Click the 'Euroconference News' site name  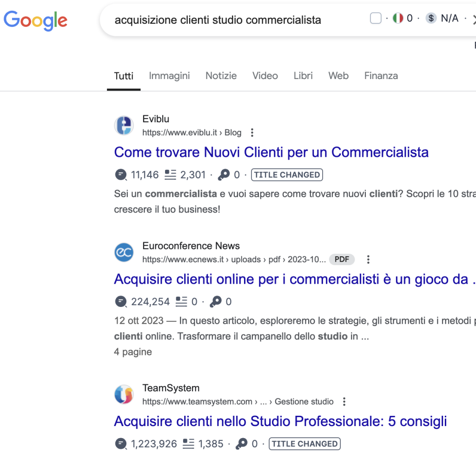click(191, 246)
